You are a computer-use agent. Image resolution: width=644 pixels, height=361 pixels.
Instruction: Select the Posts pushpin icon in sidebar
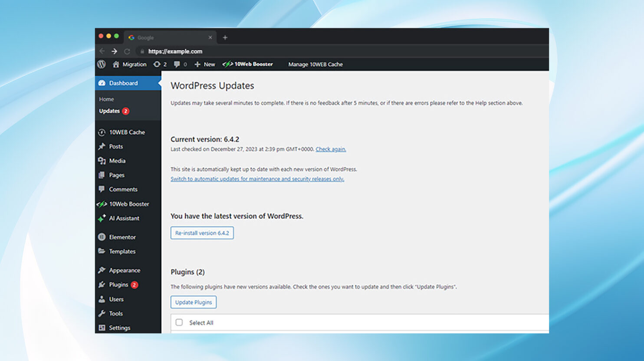coord(102,146)
